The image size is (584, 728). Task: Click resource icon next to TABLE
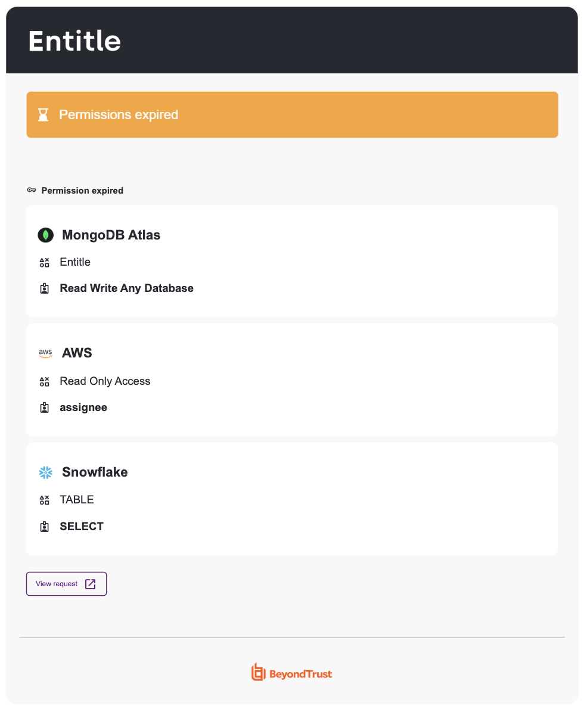pos(44,500)
